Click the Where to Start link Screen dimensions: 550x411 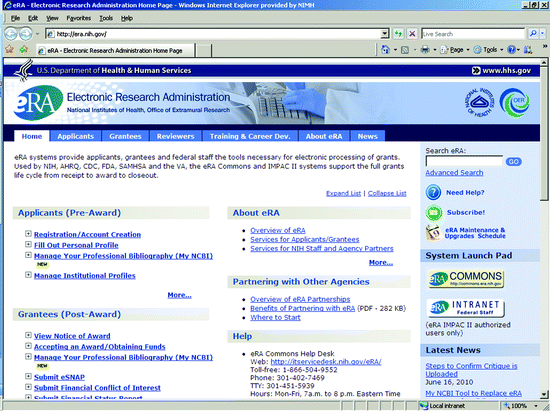[275, 317]
